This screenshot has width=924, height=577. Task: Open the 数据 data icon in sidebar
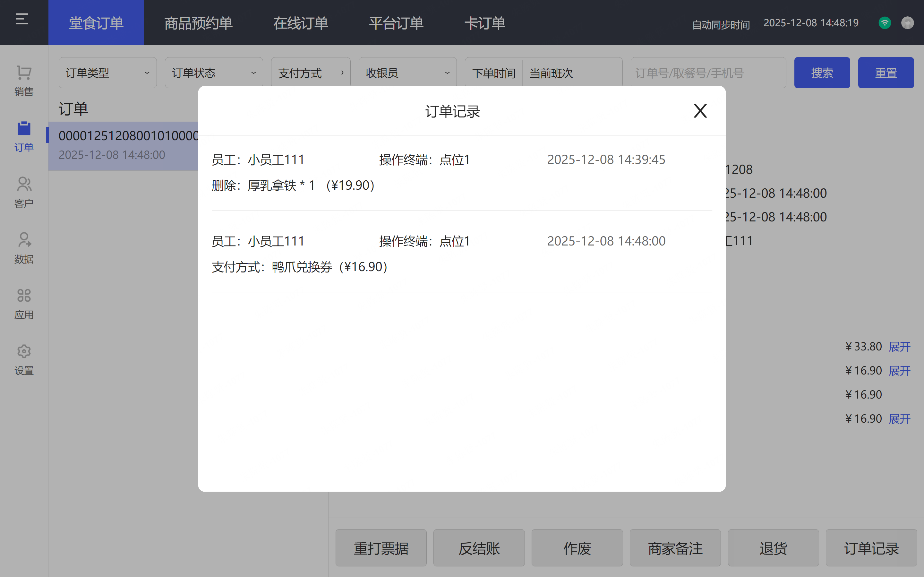(x=24, y=240)
